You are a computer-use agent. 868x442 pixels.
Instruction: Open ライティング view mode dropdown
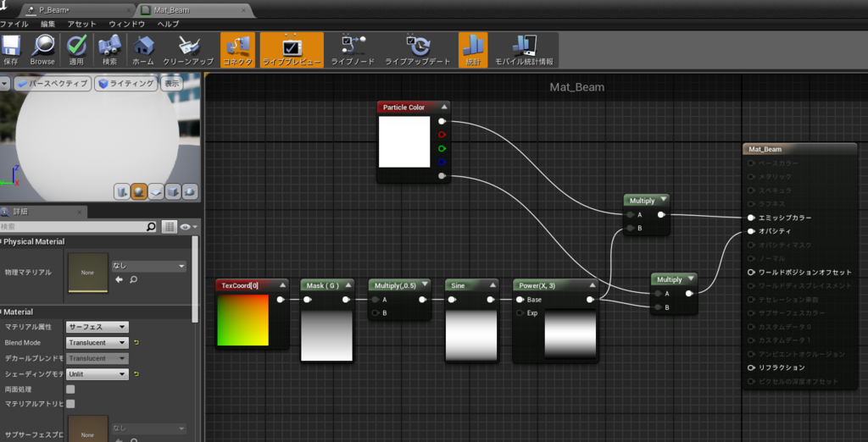127,84
